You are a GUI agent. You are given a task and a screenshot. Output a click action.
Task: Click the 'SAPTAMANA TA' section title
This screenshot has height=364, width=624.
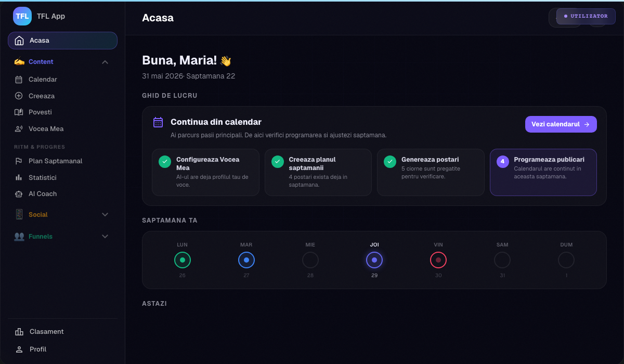(170, 220)
